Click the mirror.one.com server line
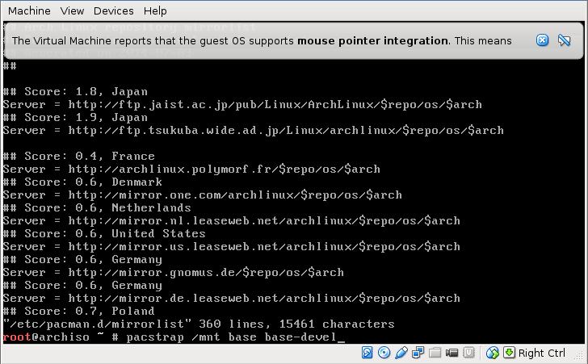 tap(203, 195)
